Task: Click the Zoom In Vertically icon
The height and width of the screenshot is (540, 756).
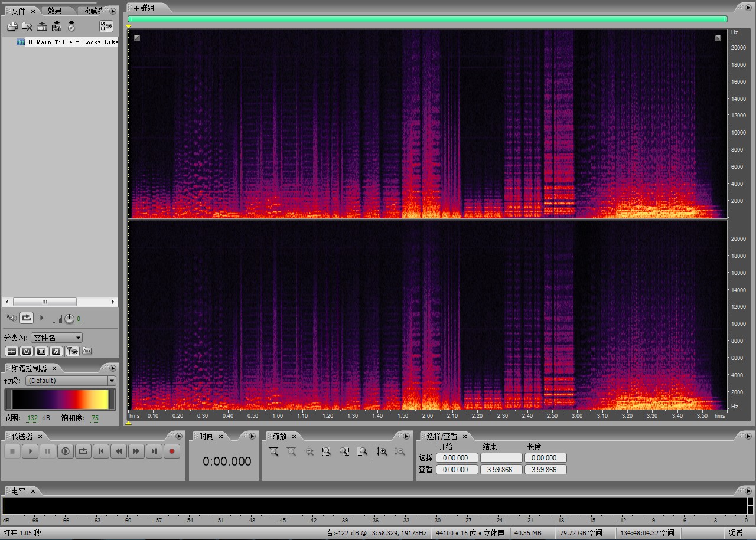Action: pos(382,451)
